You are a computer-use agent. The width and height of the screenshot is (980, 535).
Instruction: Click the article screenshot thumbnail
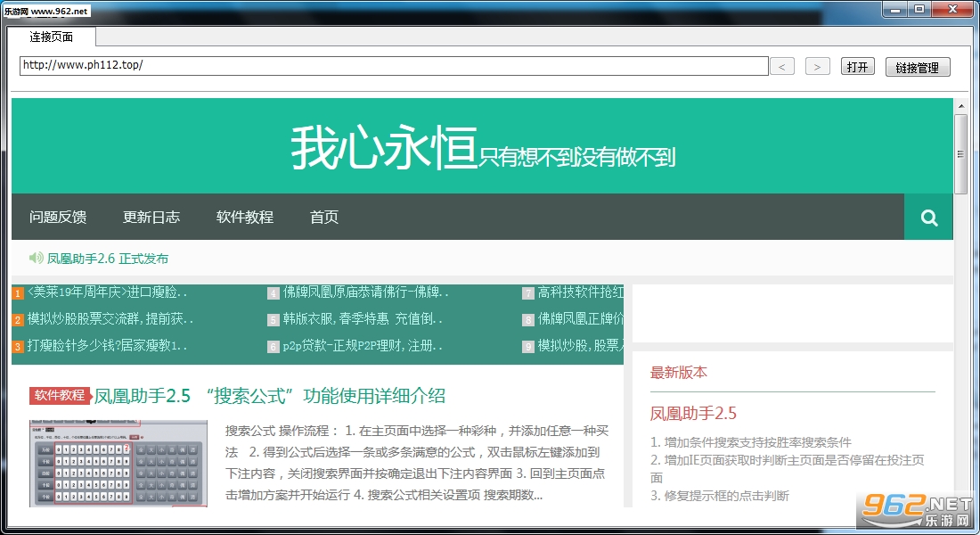[118, 463]
